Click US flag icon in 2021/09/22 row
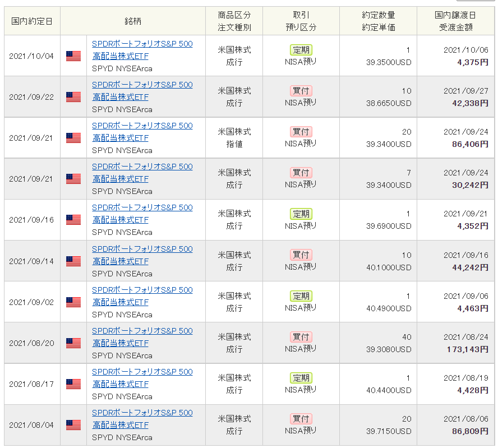Screen dimensions: 498x448 point(73,97)
